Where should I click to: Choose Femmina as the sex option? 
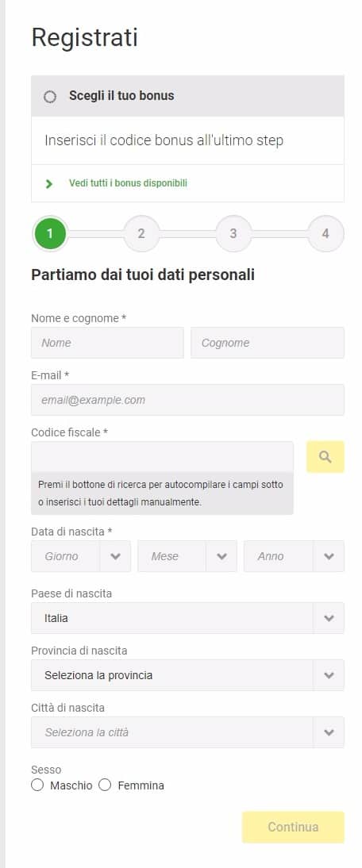pyautogui.click(x=105, y=785)
